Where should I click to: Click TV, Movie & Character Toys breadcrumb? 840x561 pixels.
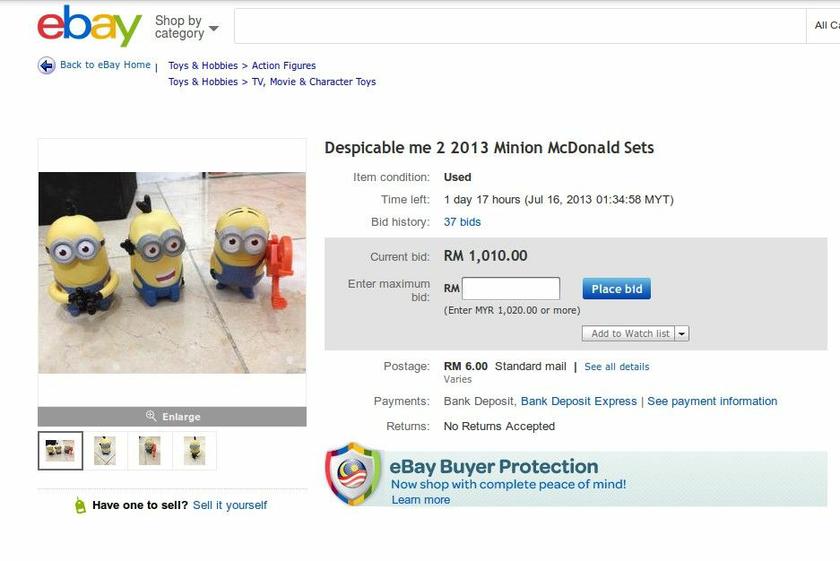(314, 81)
